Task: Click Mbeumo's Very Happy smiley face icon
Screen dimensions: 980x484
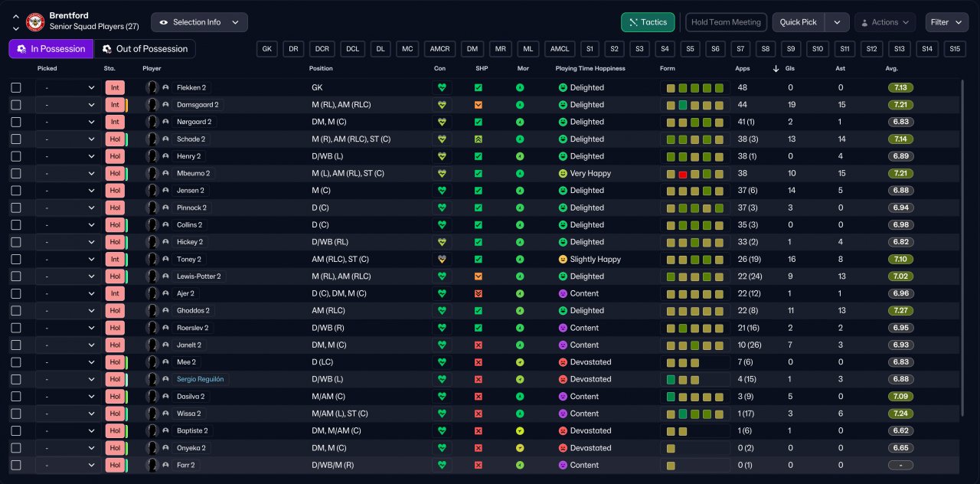Action: tap(563, 174)
